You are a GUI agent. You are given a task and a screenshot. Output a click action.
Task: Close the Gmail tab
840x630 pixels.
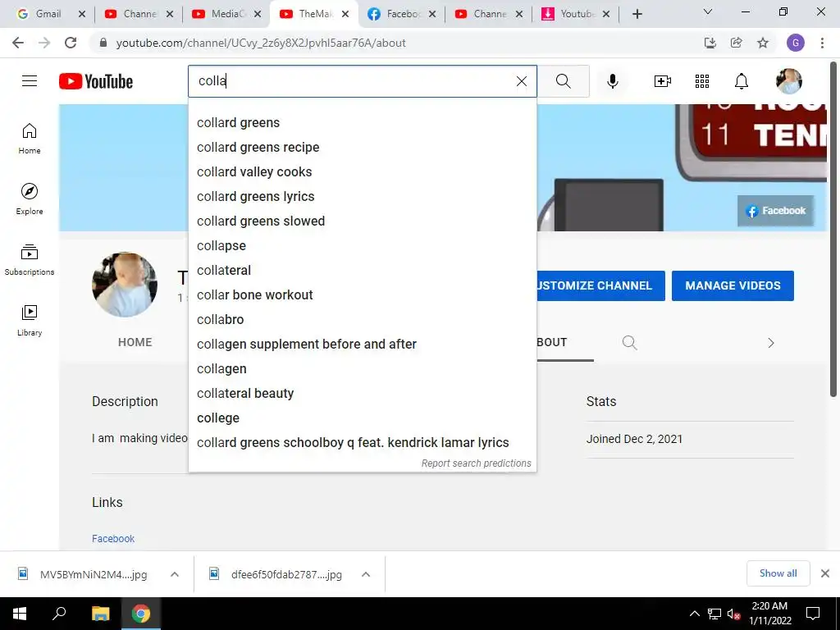click(x=81, y=14)
